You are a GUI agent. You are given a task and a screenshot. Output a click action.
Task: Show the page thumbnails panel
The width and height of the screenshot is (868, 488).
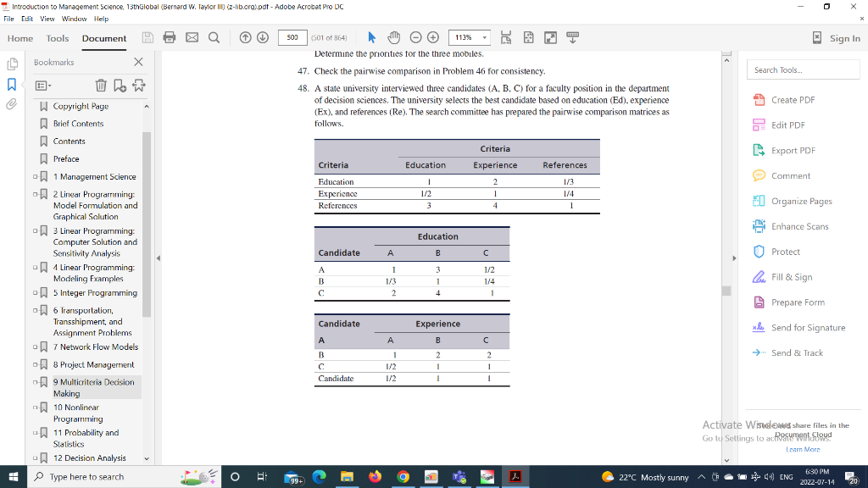[13, 64]
